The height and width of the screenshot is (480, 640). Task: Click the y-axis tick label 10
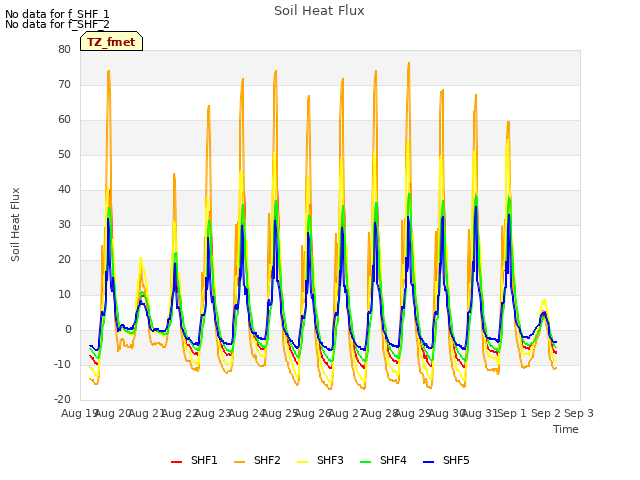(x=64, y=295)
